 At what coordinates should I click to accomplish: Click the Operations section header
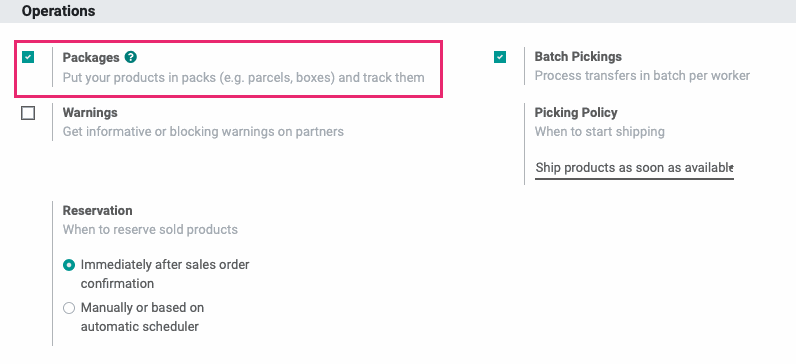58,11
